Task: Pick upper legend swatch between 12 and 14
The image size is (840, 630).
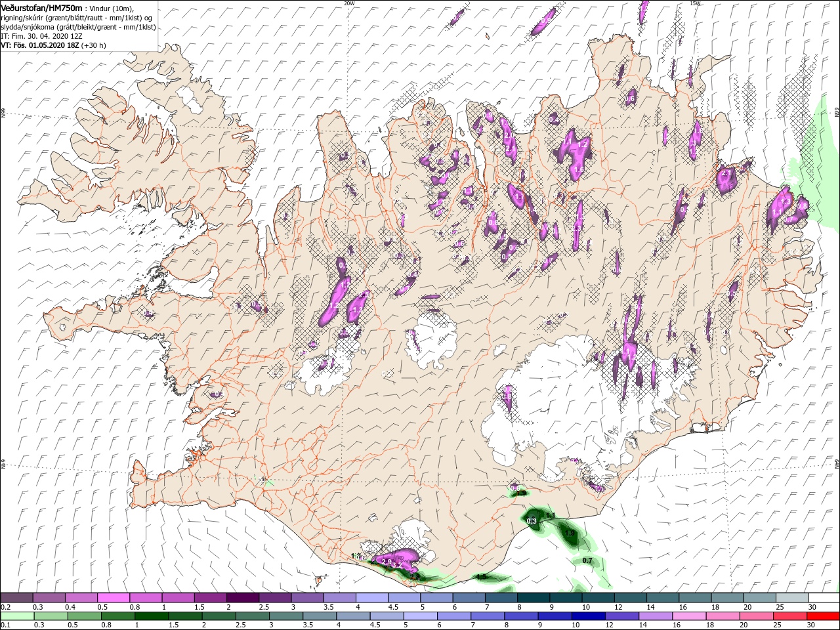Action: pyautogui.click(x=630, y=598)
